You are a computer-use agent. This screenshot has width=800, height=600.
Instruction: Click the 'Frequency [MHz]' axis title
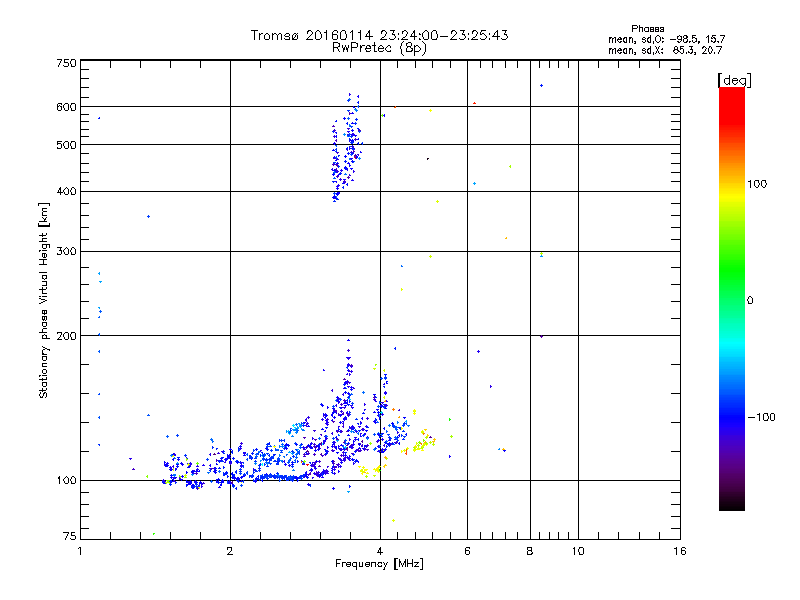(379, 564)
